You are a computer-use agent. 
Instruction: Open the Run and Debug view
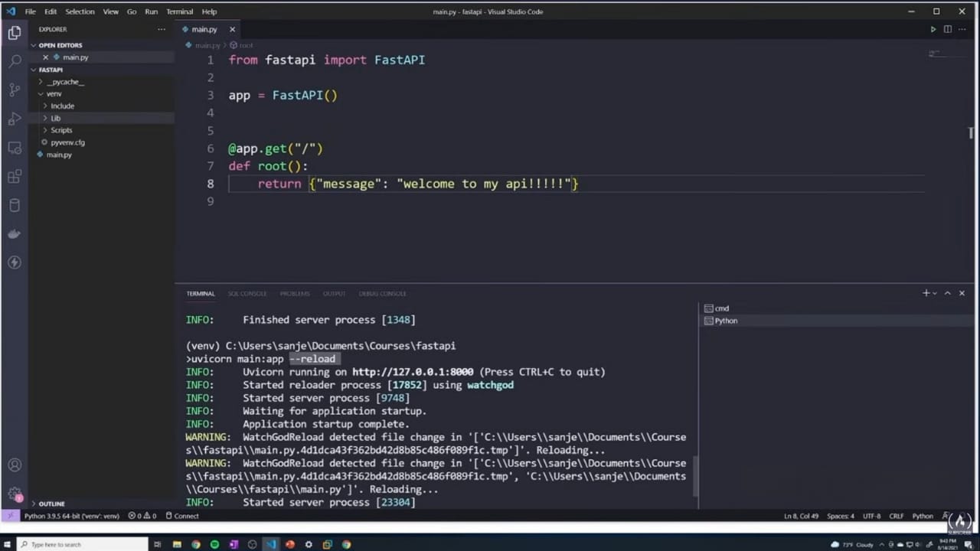15,119
